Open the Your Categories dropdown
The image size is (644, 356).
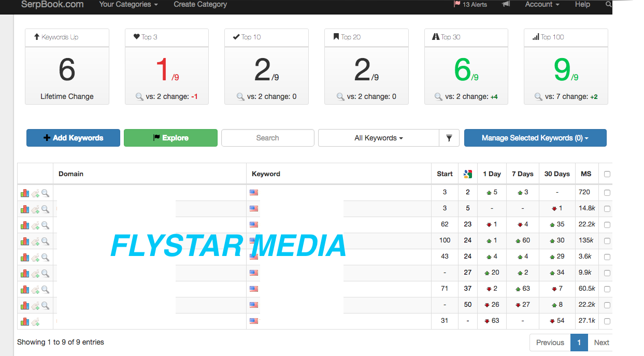click(128, 4)
